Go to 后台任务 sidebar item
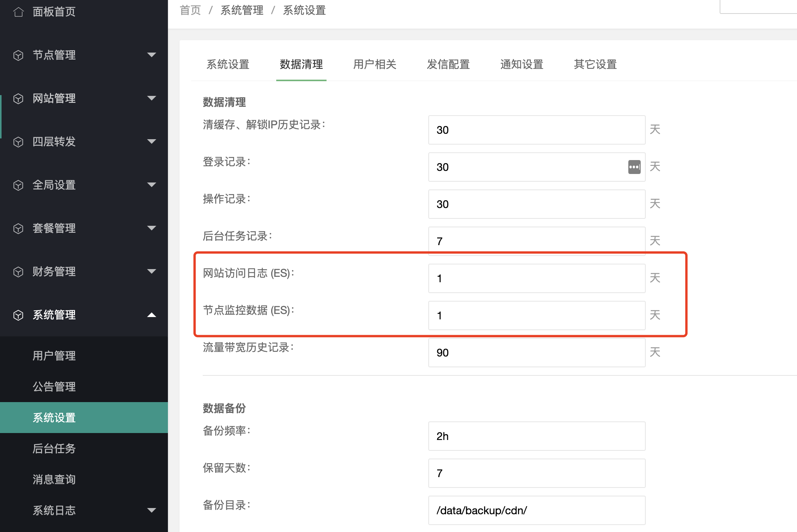 point(54,448)
